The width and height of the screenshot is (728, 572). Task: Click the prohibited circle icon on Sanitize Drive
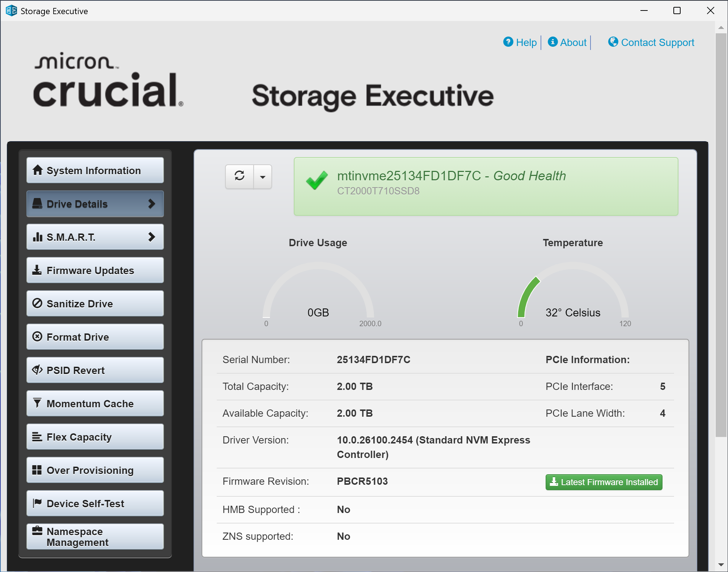(x=37, y=303)
